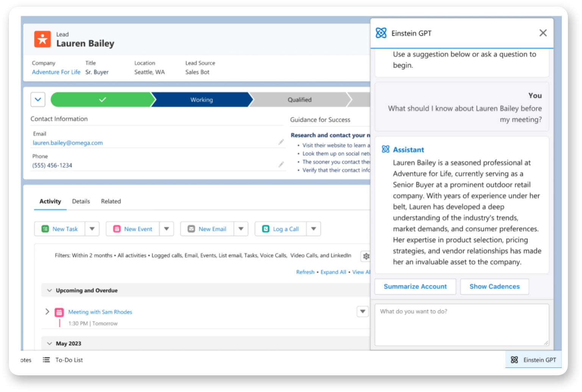This screenshot has width=582, height=392.
Task: Click the Einstein GPT utility bar icon
Action: (514, 359)
